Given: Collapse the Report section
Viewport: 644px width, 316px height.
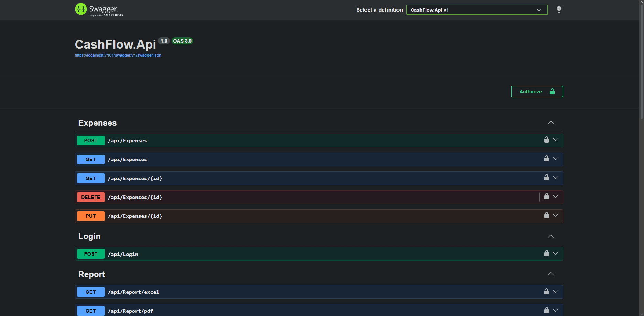Looking at the screenshot, I should 550,274.
